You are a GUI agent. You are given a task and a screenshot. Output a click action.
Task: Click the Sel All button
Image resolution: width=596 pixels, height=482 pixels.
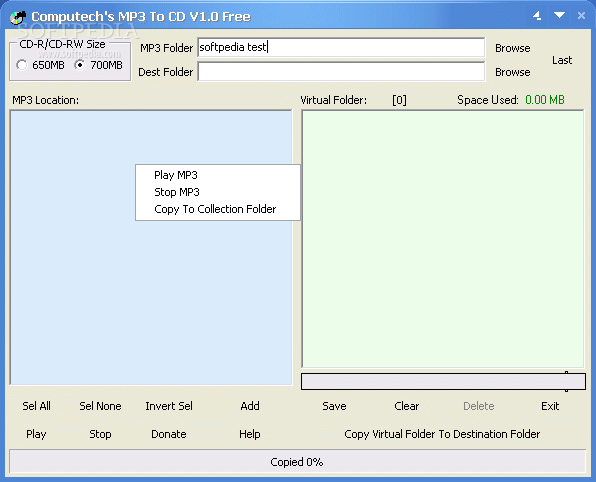36,406
